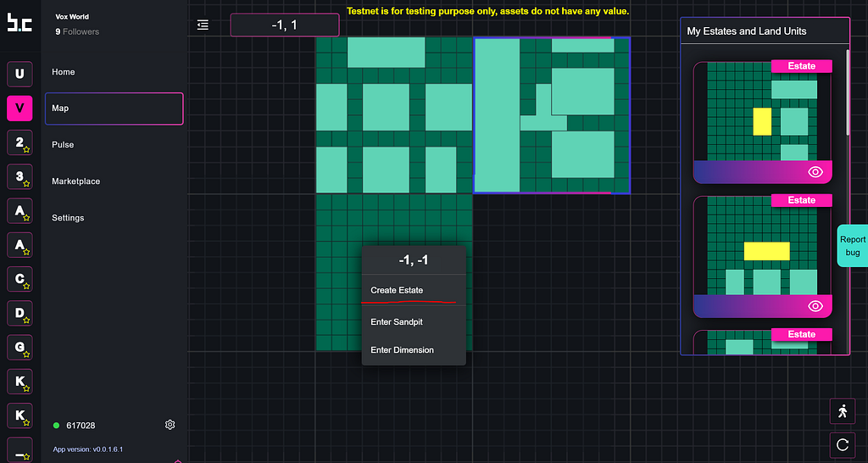Collapse sidebar with the menu-fold icon
The image size is (868, 463).
click(x=203, y=25)
